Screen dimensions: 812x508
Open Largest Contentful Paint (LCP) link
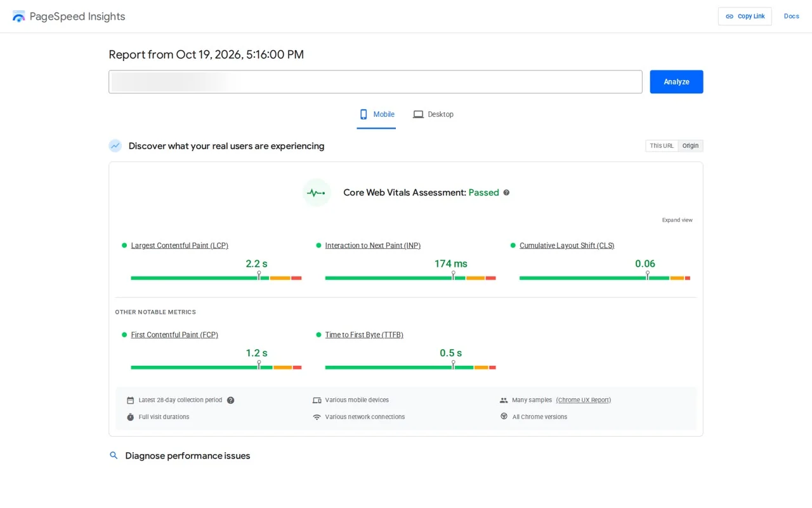pos(180,246)
